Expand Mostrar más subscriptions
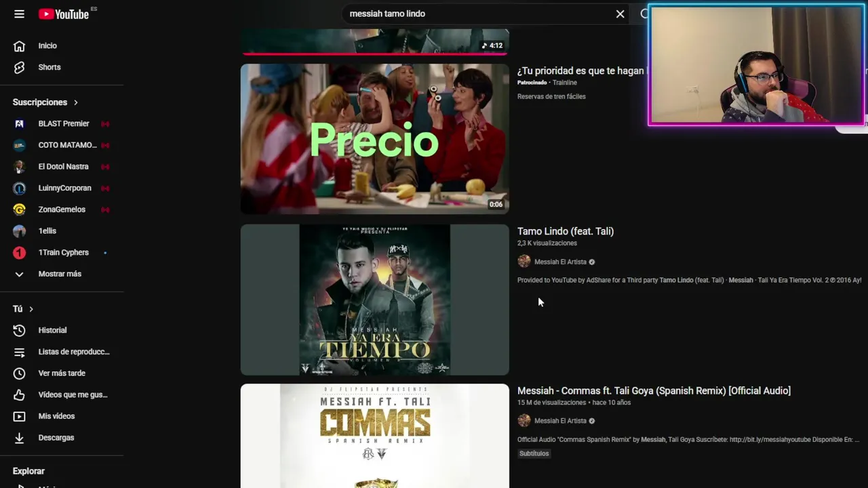Image resolution: width=868 pixels, height=488 pixels. pyautogui.click(x=60, y=274)
